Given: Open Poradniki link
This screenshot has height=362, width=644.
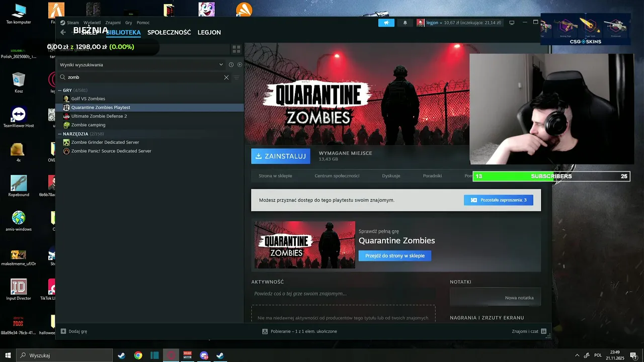Looking at the screenshot, I should click(x=432, y=176).
